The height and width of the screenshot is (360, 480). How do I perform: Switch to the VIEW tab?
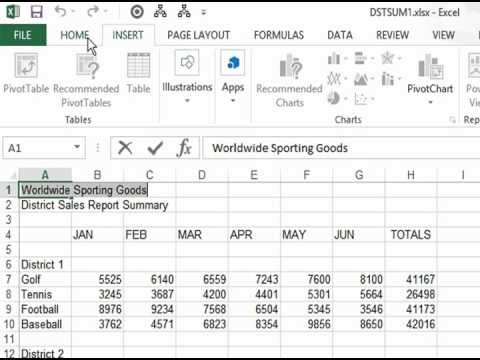(443, 35)
